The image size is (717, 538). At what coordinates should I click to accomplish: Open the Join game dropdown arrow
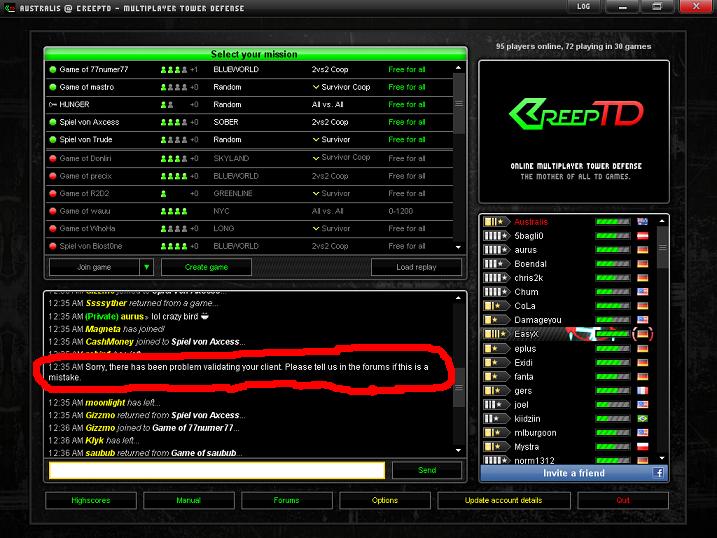[146, 267]
